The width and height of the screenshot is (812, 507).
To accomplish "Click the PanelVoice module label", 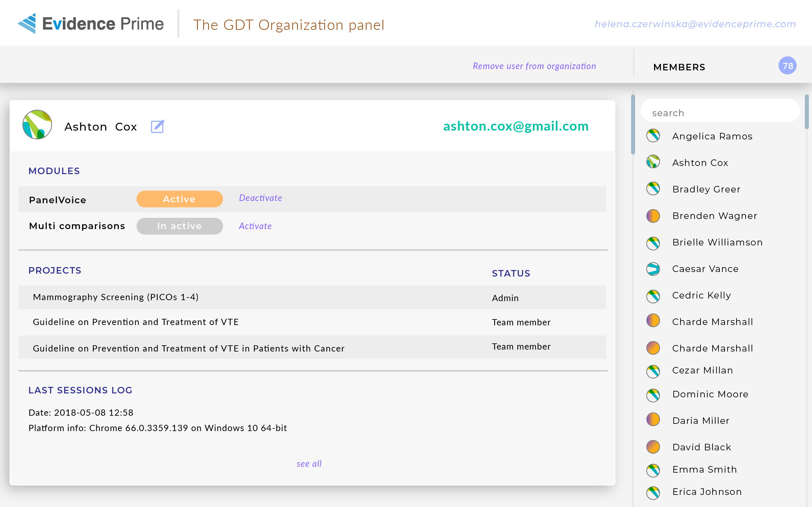I will 58,200.
